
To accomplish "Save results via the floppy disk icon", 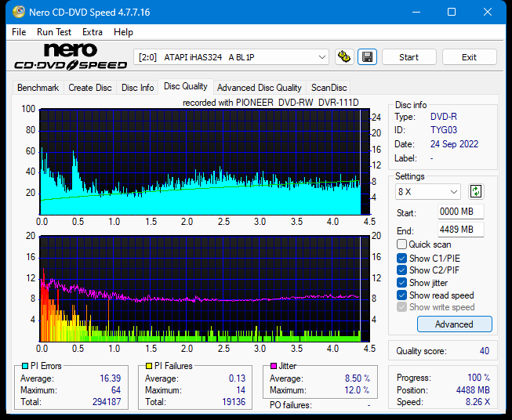I will point(368,57).
